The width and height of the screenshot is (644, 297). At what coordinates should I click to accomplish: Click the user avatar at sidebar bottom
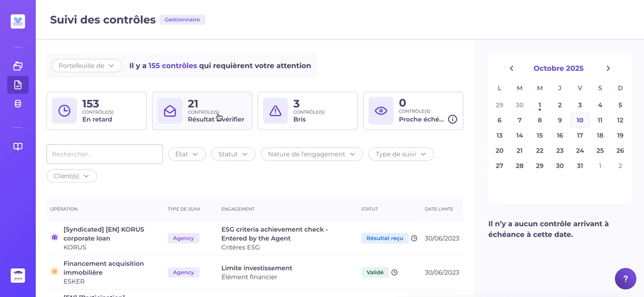18,275
